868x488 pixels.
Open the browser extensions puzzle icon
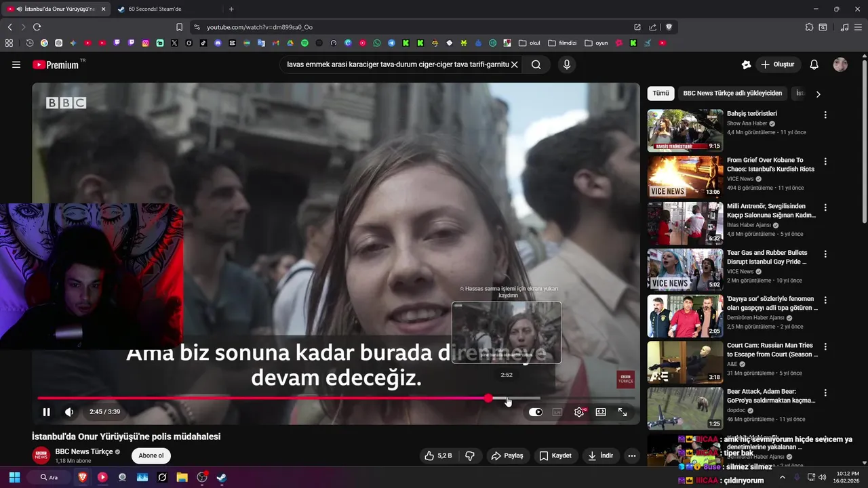809,27
